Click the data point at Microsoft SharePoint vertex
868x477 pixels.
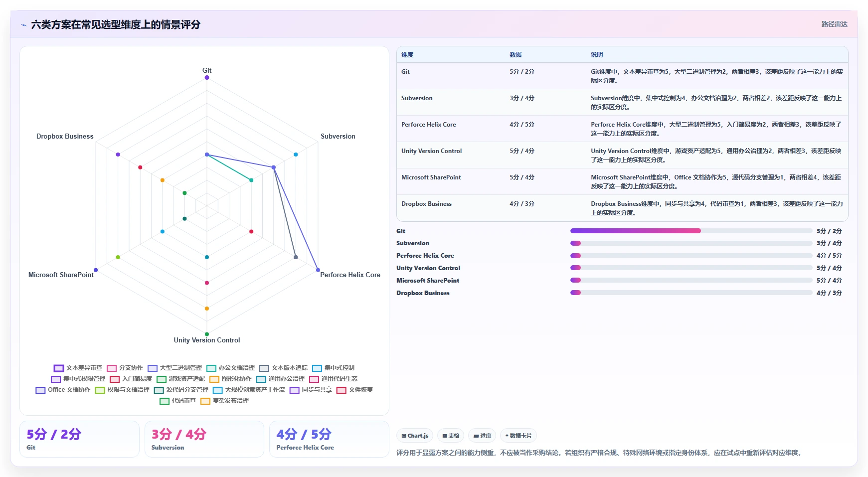(96, 270)
